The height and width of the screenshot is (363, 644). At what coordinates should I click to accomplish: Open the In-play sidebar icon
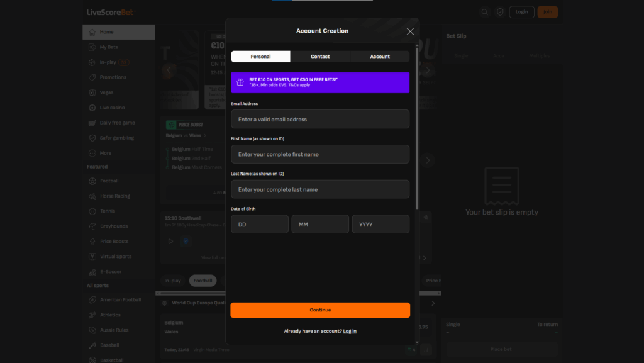(x=92, y=62)
